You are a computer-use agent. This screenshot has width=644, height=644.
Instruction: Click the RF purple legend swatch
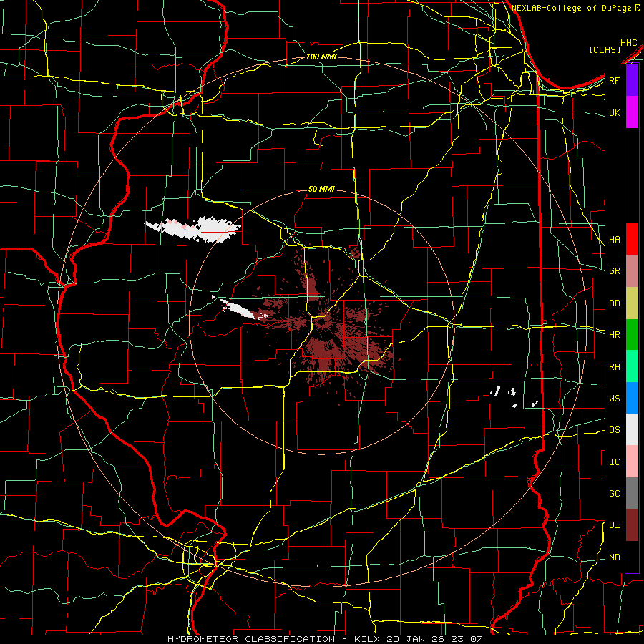[632, 80]
